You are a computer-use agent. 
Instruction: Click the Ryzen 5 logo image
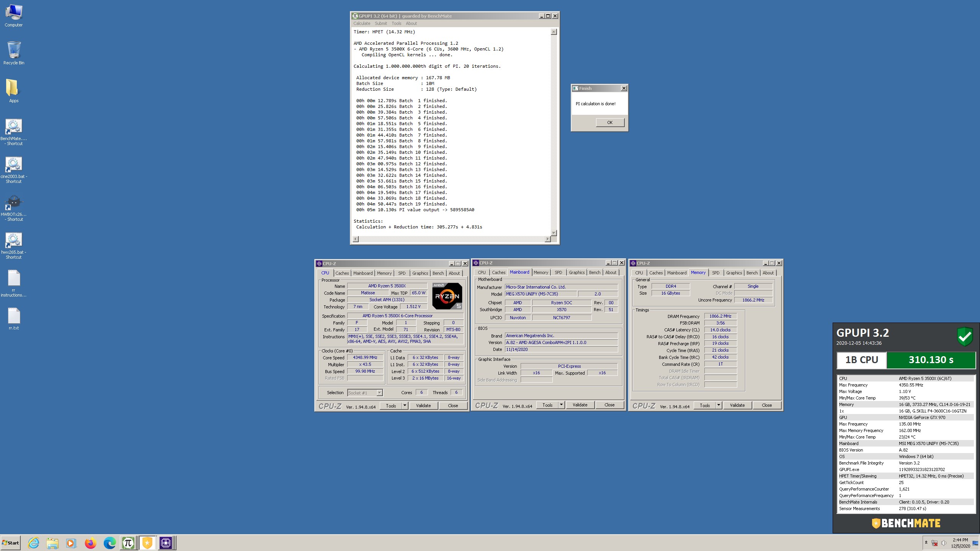447,296
